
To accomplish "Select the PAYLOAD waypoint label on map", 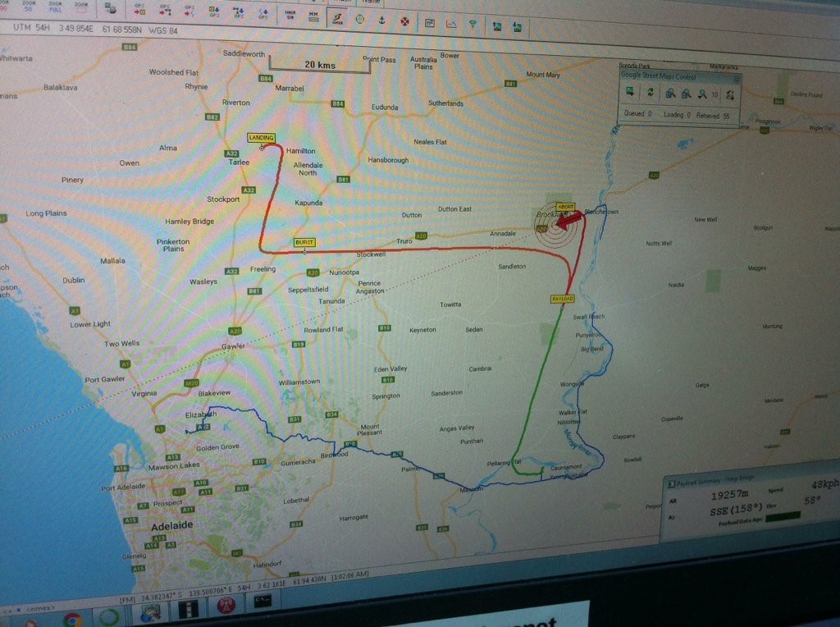I will [x=563, y=299].
